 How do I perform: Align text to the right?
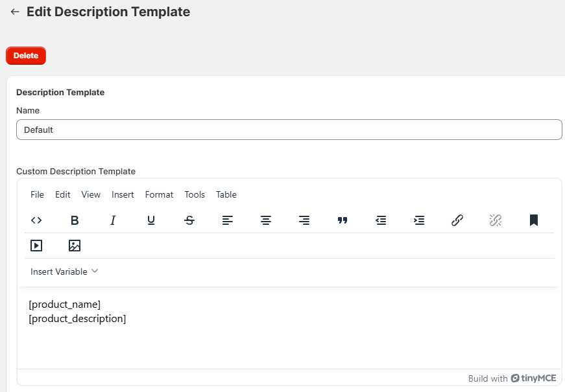304,220
